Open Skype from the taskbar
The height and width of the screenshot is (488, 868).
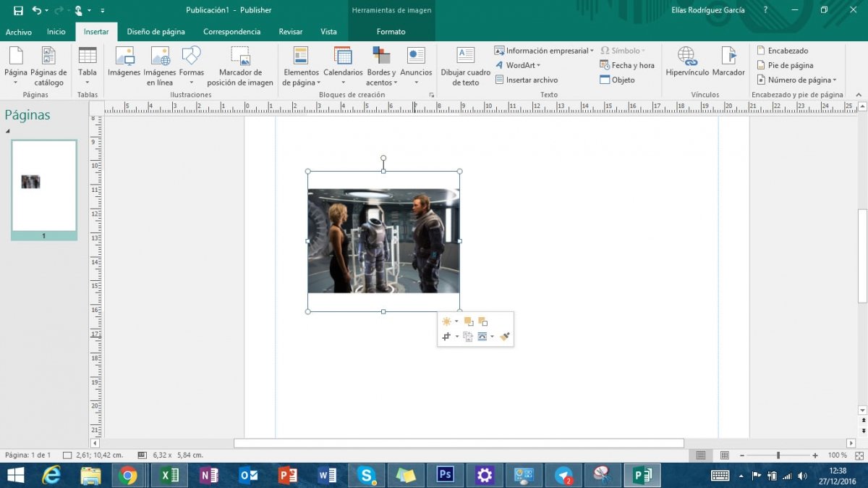pos(367,476)
